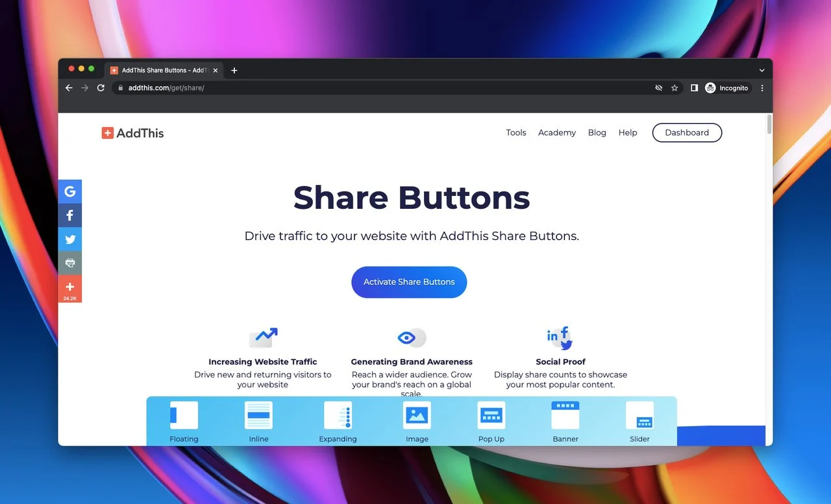831x504 pixels.
Task: Click the Increasing Website Traffic chart icon
Action: point(263,337)
